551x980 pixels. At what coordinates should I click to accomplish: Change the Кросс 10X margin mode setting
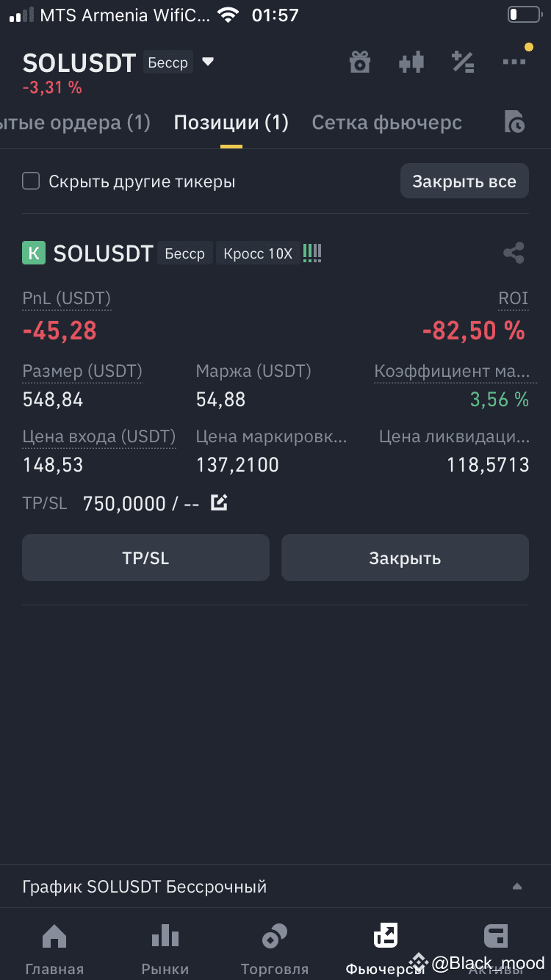tap(258, 253)
